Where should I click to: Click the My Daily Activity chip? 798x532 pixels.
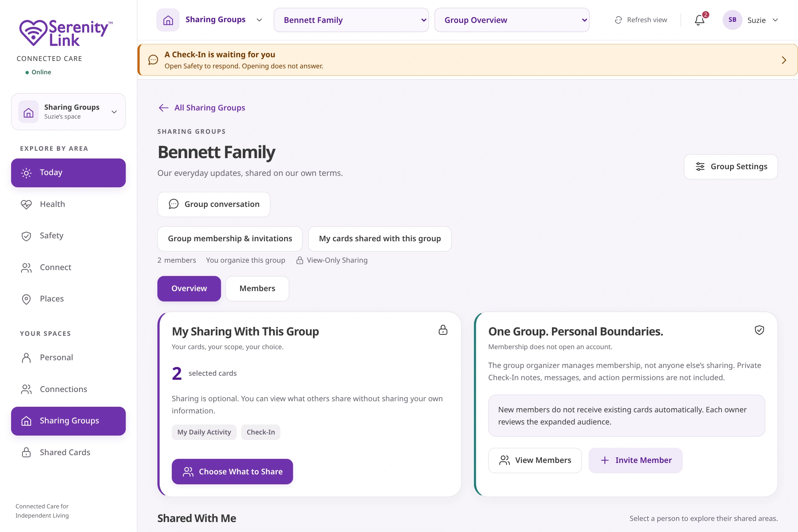[204, 432]
